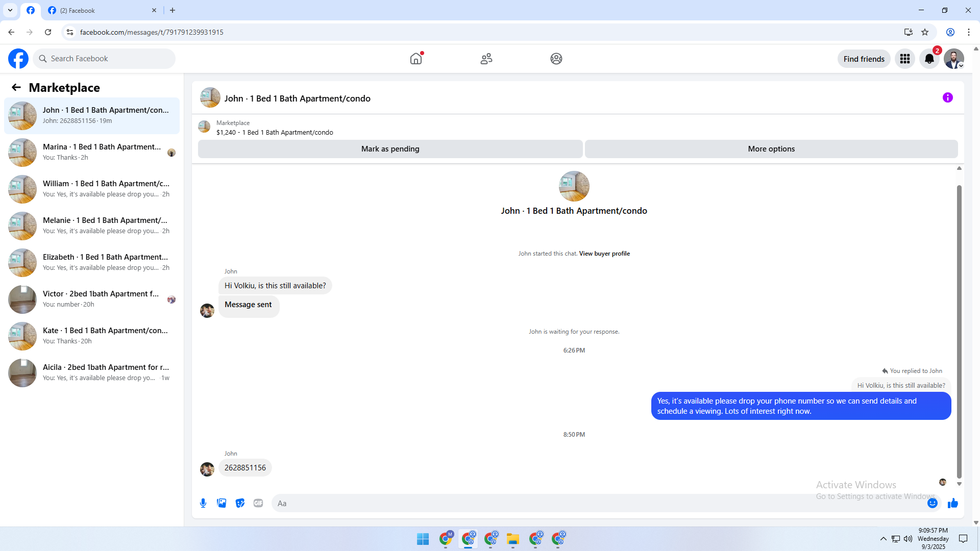980x551 pixels.
Task: Open the notifications bell
Action: click(929, 59)
